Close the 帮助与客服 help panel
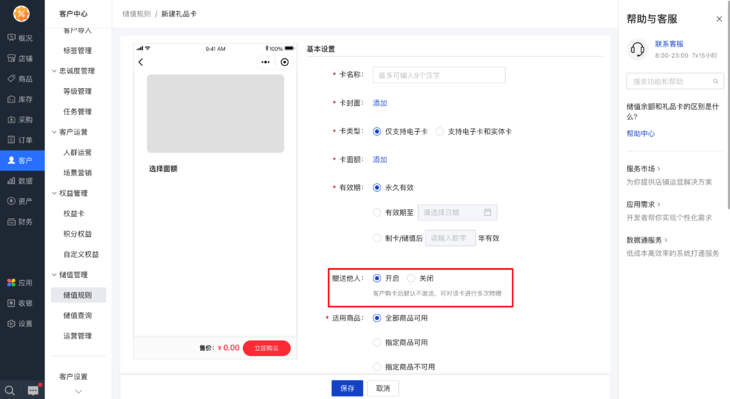The height and width of the screenshot is (399, 730). click(x=719, y=19)
